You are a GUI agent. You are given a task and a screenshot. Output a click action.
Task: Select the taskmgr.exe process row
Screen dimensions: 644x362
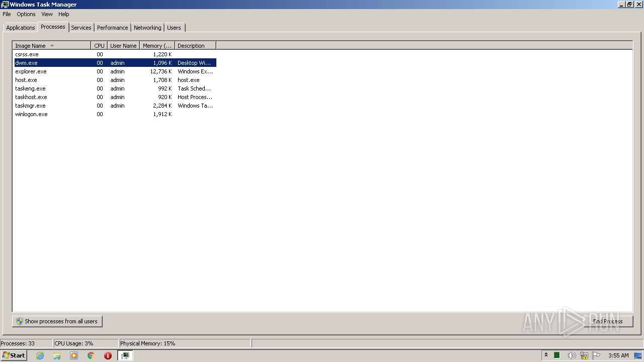[x=115, y=106]
